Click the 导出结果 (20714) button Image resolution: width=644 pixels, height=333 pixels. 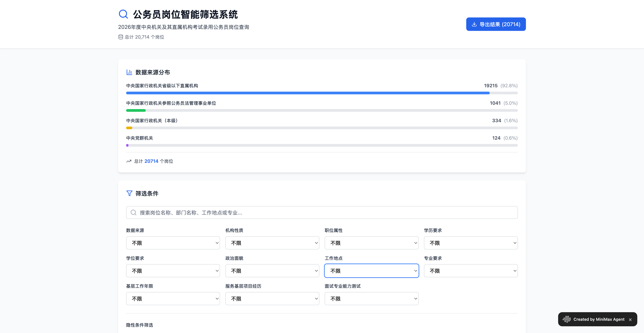click(496, 24)
